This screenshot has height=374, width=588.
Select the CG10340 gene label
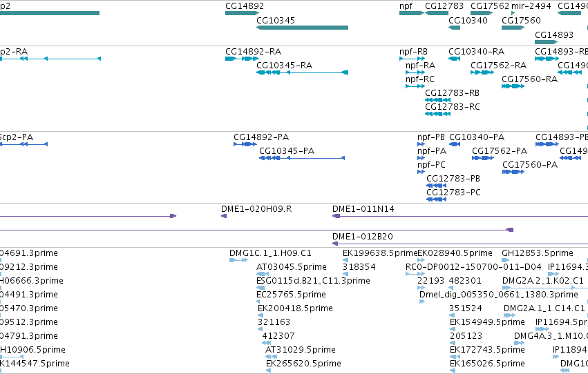tap(468, 20)
